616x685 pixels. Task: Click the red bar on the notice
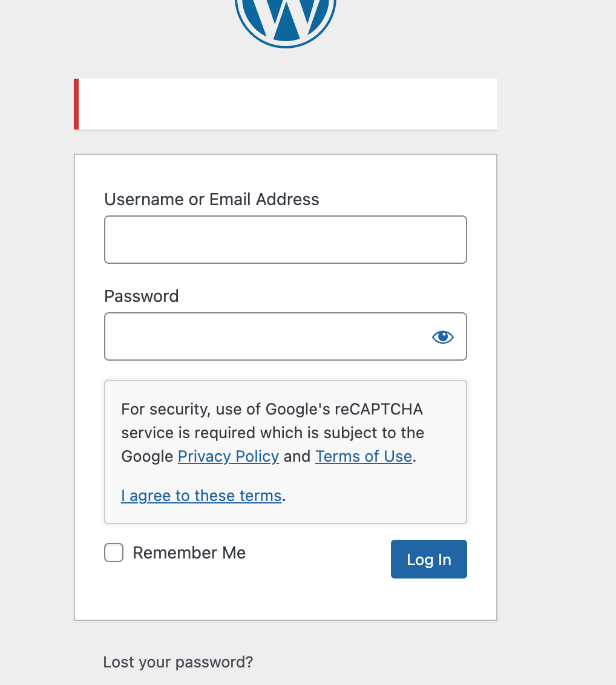76,104
